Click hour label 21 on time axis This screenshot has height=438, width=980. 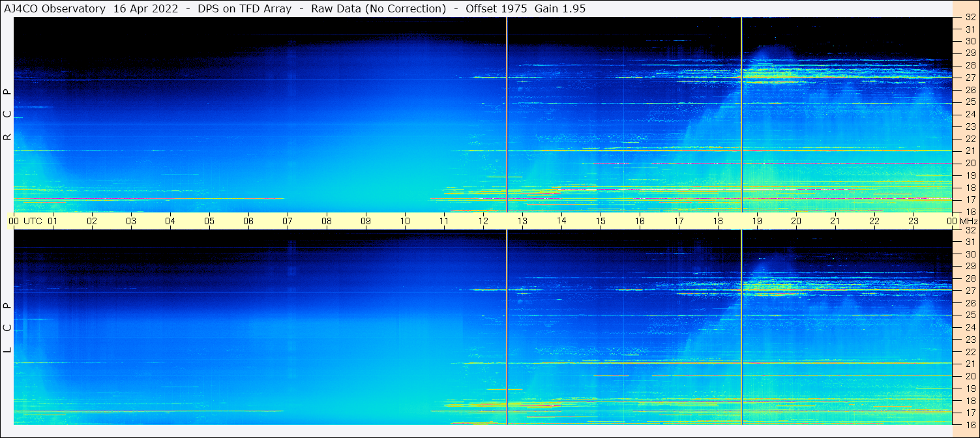pos(835,221)
